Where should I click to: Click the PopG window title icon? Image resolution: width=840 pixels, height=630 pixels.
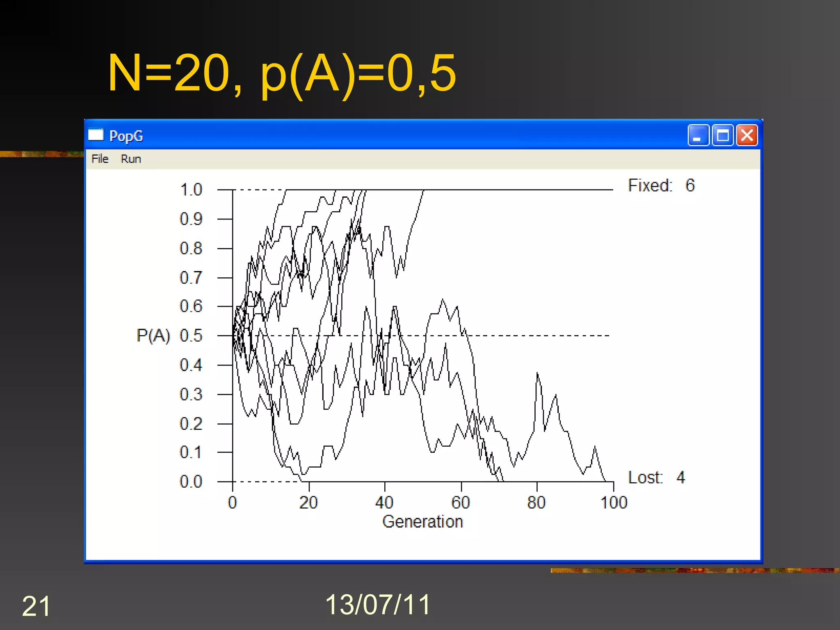pos(96,135)
